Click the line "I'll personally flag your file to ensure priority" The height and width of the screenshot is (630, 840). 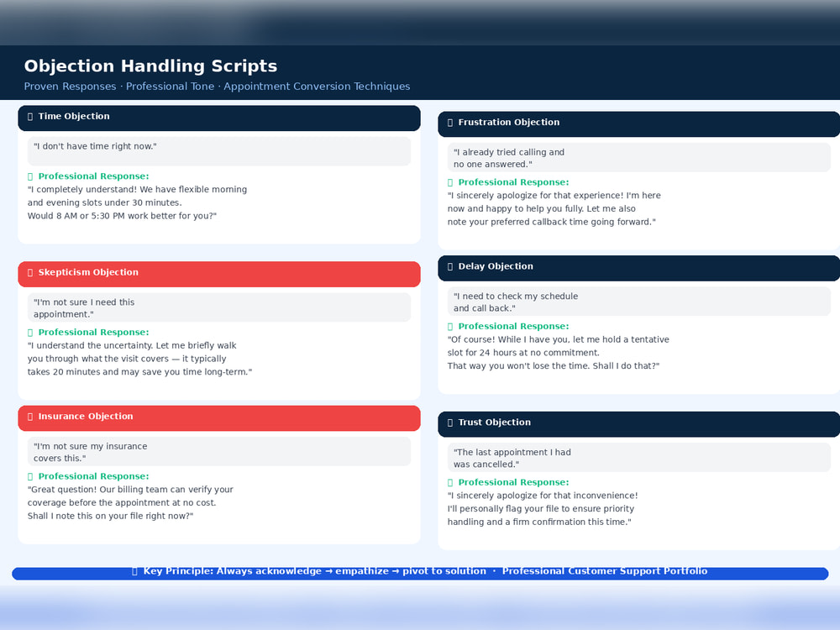[x=540, y=509]
